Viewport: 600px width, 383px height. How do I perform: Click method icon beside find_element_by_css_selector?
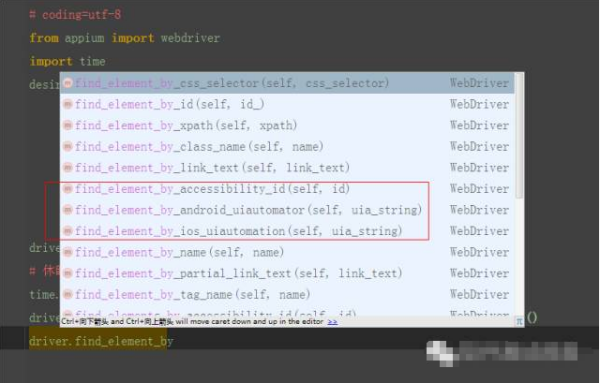pos(68,83)
